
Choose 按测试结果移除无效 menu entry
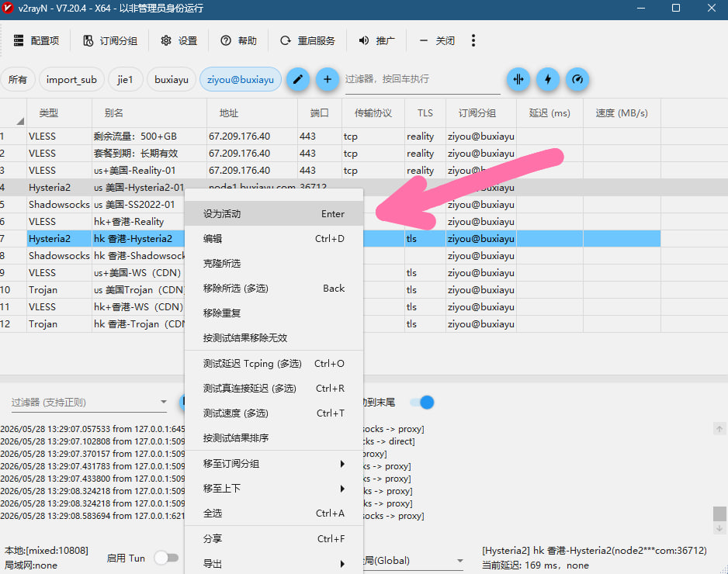click(274, 337)
